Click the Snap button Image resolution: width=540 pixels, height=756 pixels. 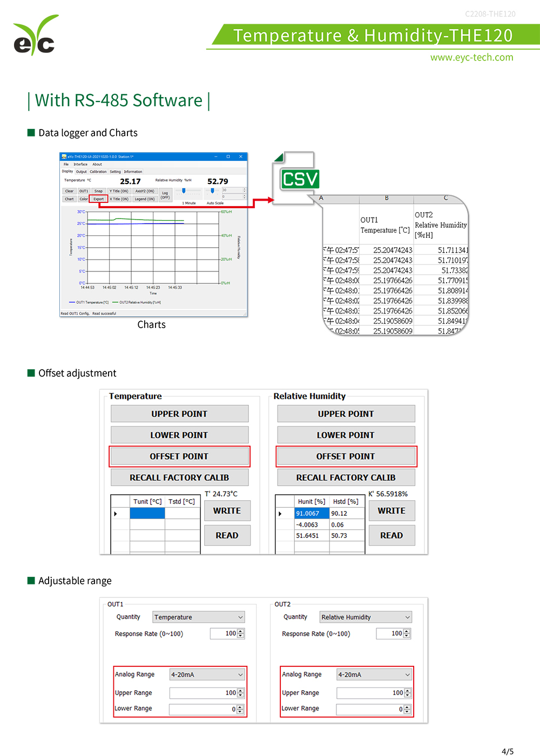point(98,191)
